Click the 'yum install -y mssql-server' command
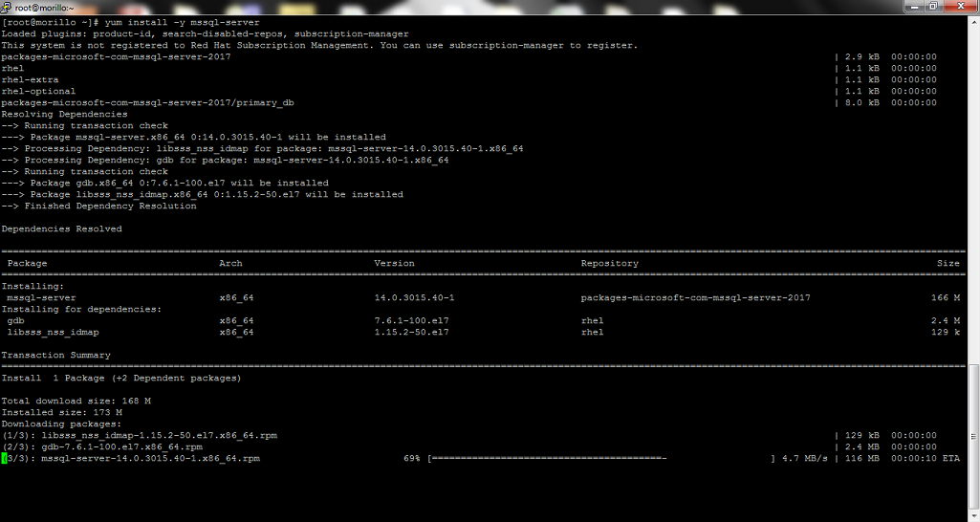 pyautogui.click(x=182, y=23)
